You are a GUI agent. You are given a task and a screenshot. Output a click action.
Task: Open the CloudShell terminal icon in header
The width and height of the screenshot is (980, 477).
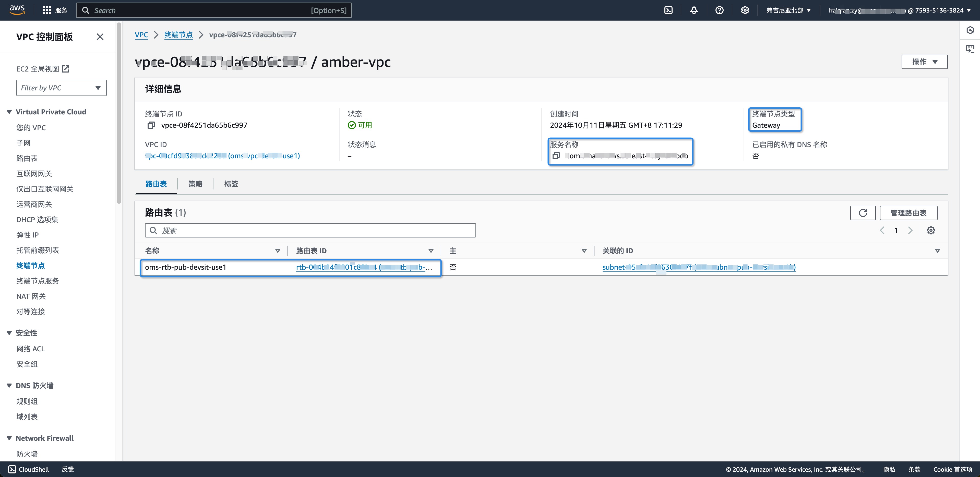pos(668,10)
